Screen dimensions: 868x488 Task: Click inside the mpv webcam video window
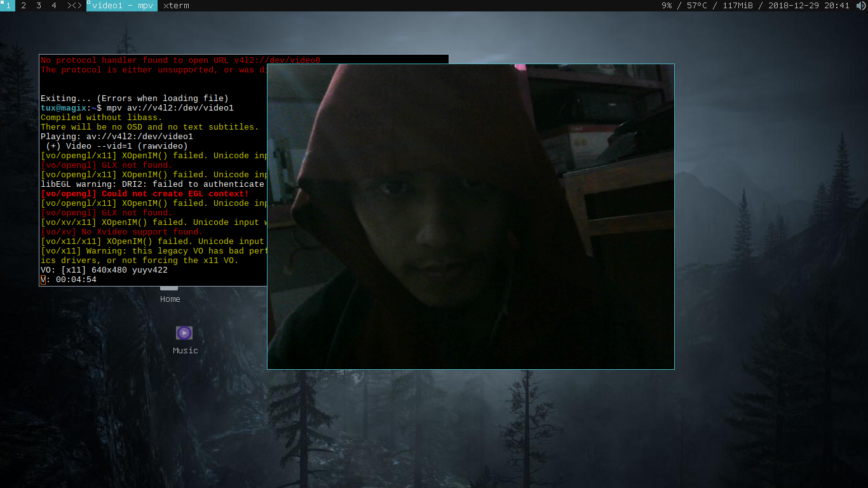click(x=471, y=217)
